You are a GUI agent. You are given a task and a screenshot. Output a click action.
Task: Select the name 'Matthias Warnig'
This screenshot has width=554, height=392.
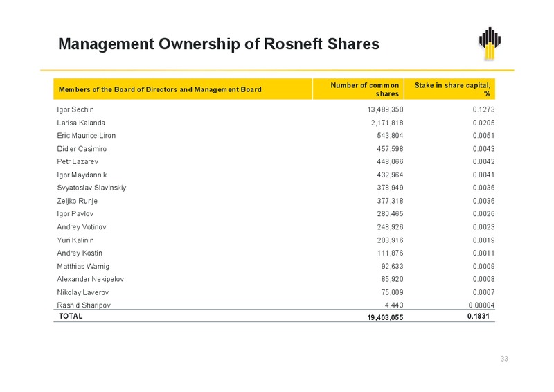click(83, 266)
